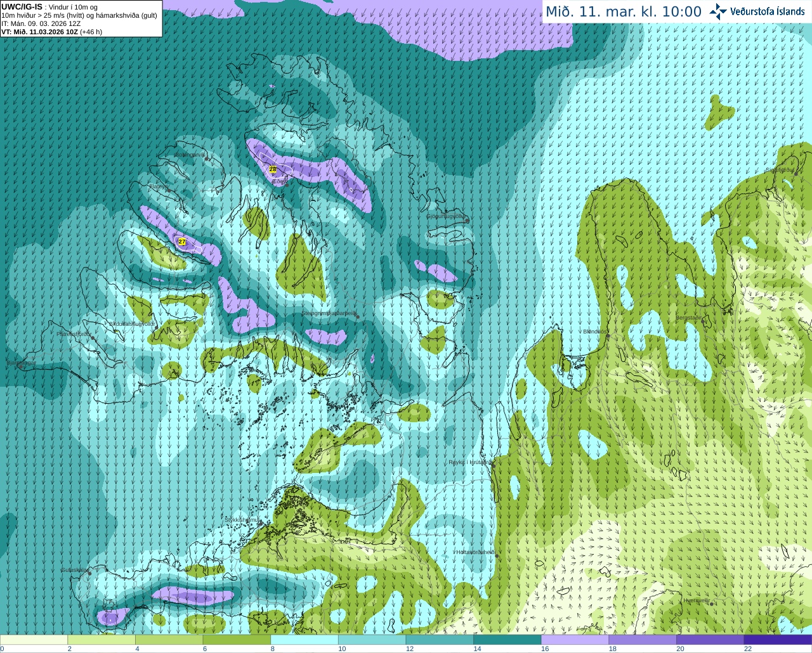Click the Holtavörðuheiði station dot
Viewport: 812px width, 653px height.
(497, 555)
